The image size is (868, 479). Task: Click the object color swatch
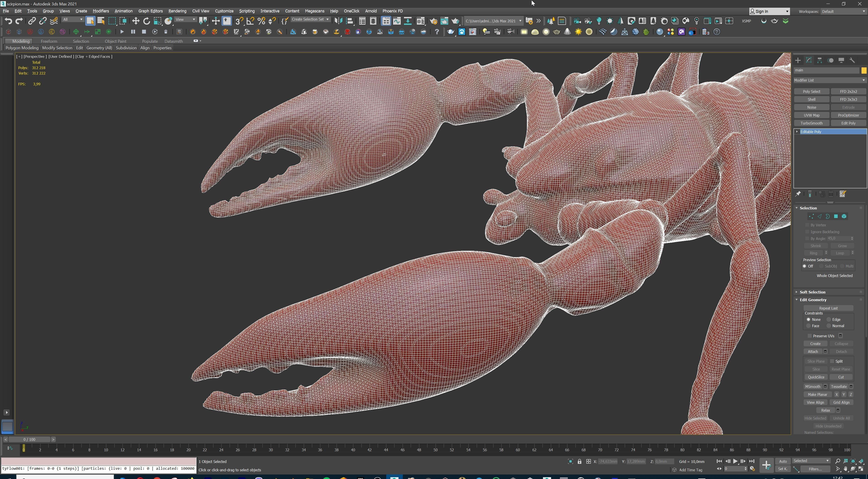click(864, 70)
